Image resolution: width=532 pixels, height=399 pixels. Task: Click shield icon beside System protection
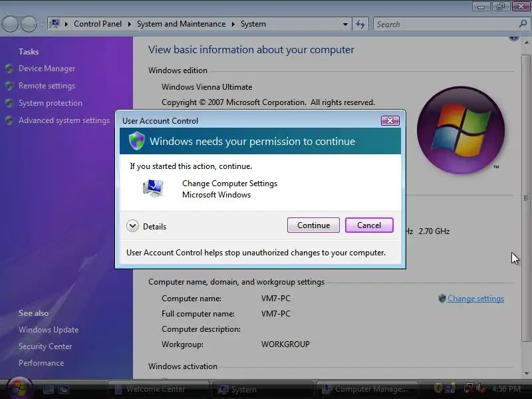(x=9, y=103)
